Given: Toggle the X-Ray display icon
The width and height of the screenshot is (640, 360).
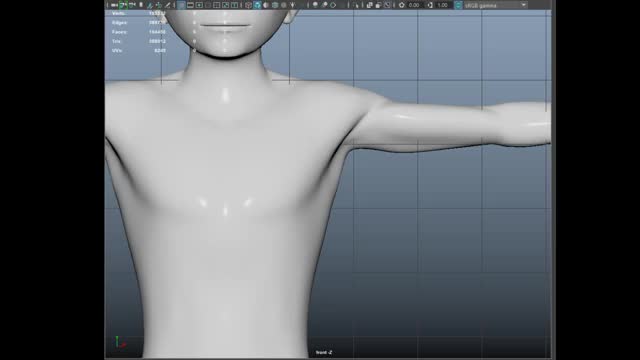Looking at the screenshot, I should [369, 5].
